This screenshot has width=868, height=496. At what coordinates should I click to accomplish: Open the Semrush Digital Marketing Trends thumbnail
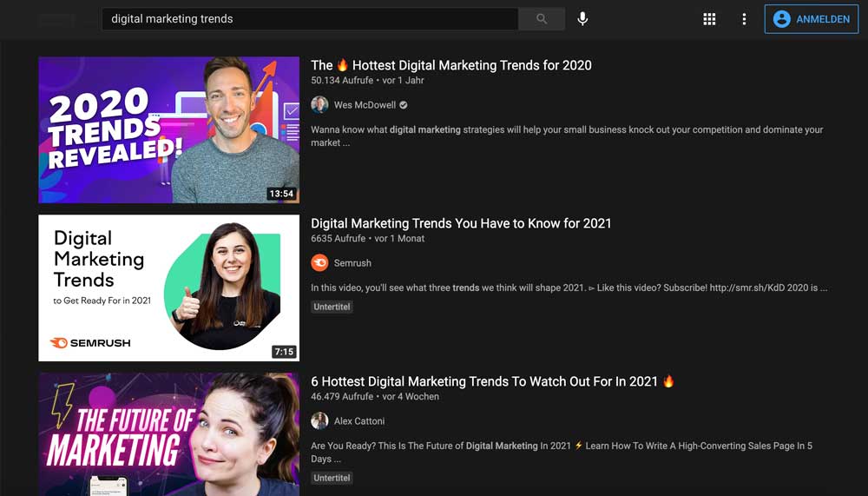[x=169, y=288]
